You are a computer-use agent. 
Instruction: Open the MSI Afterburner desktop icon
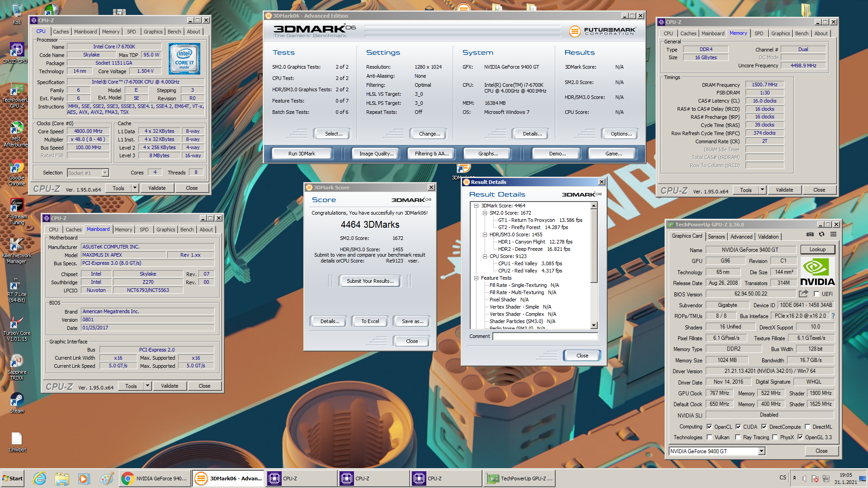tap(16, 134)
